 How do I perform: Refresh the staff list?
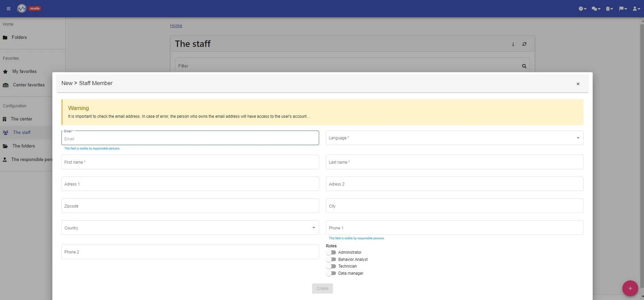point(524,44)
